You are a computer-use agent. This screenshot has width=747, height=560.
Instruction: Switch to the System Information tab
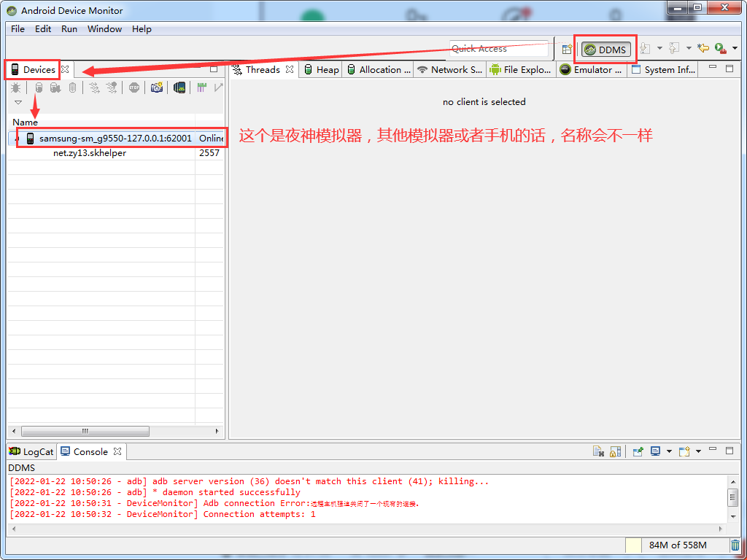click(663, 70)
